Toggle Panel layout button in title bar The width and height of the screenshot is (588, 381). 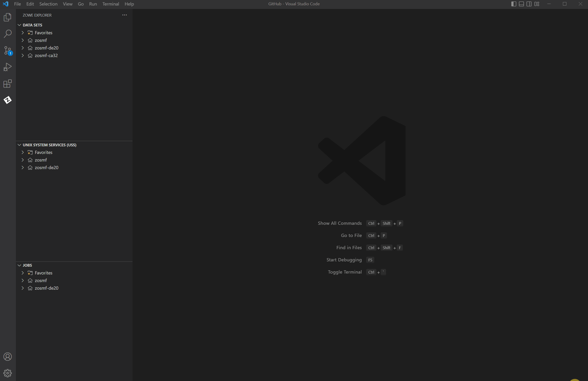pyautogui.click(x=521, y=4)
